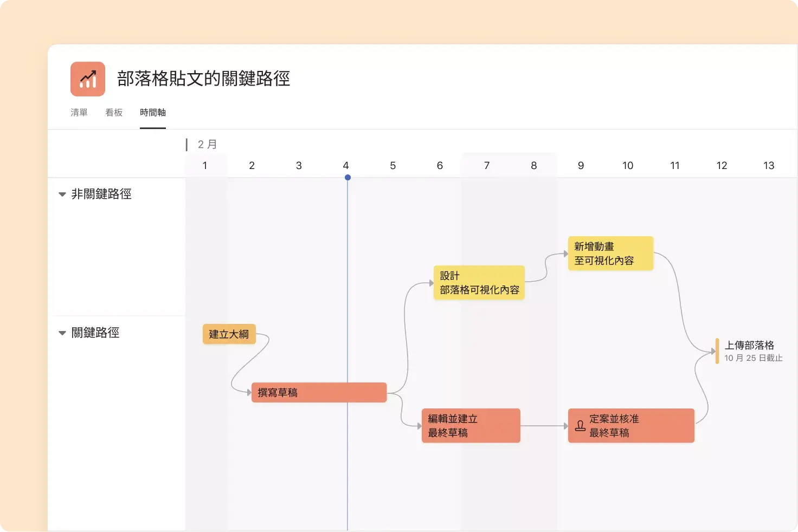Click date 4 in the timeline header
The image size is (798, 532).
(x=346, y=165)
